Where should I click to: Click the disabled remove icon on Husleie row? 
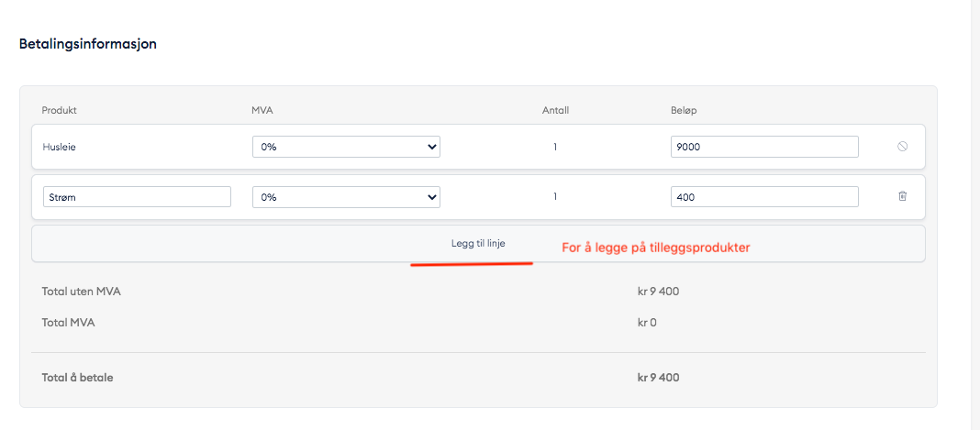click(902, 147)
